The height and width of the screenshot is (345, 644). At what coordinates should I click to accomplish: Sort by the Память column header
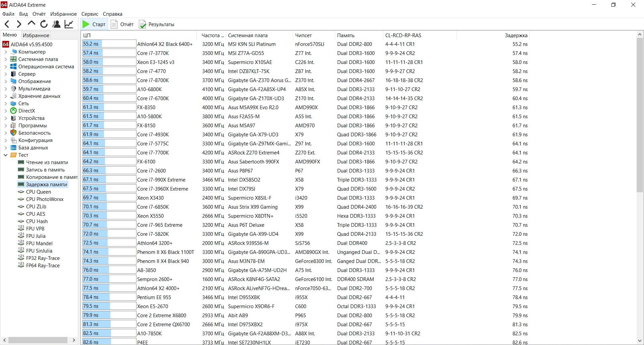[x=359, y=35]
